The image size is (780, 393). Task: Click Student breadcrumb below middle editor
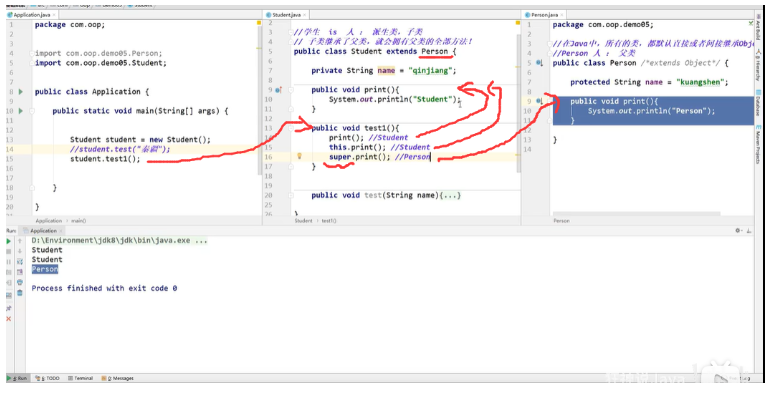(x=303, y=221)
